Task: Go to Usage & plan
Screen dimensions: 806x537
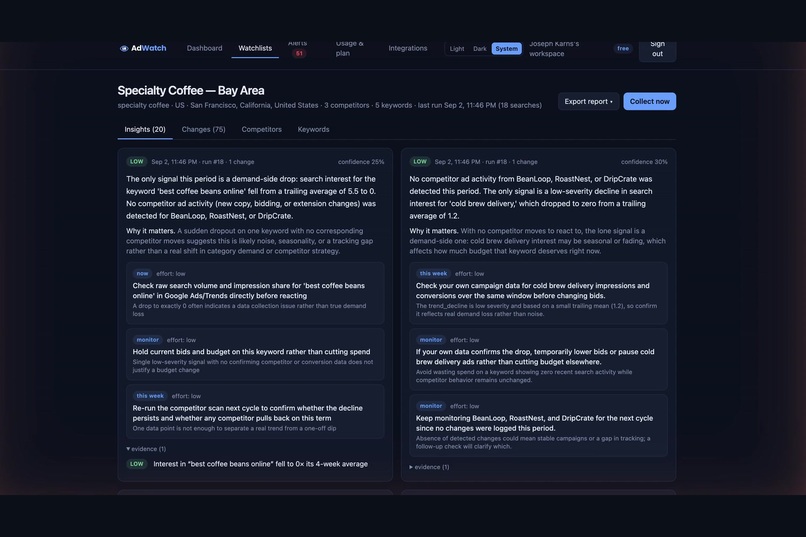Action: point(350,49)
